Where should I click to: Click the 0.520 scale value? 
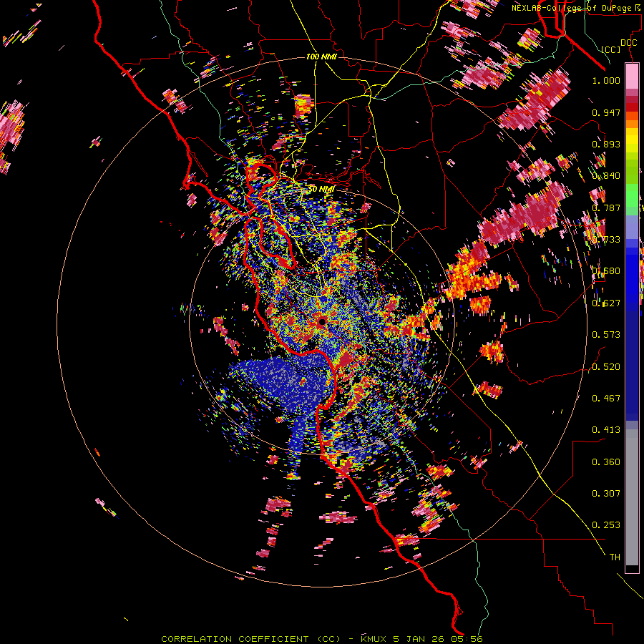pyautogui.click(x=606, y=366)
